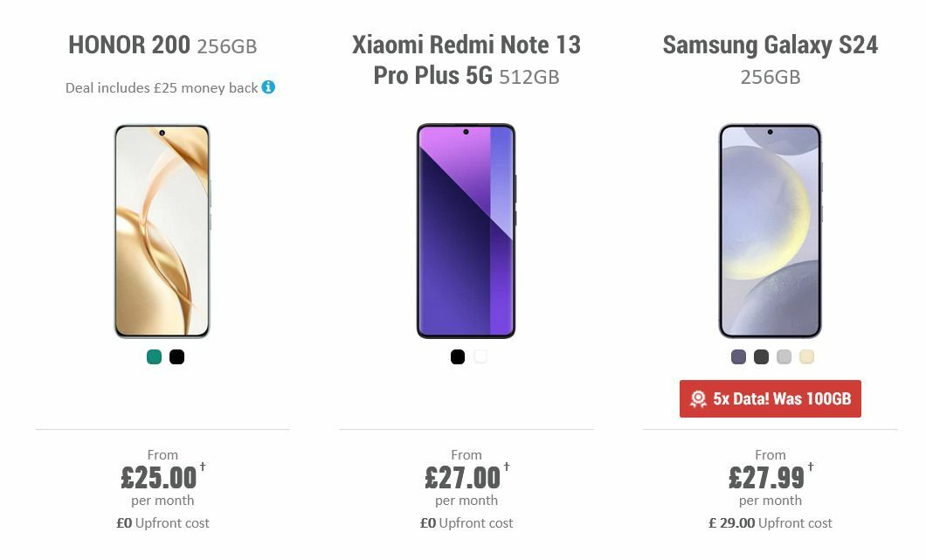Screen dimensions: 926x560
Task: Select the black color swatch for HONOR 200
Action: 176,356
